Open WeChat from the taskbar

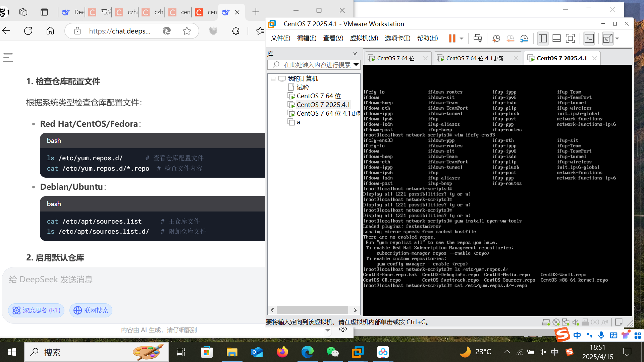pyautogui.click(x=332, y=352)
